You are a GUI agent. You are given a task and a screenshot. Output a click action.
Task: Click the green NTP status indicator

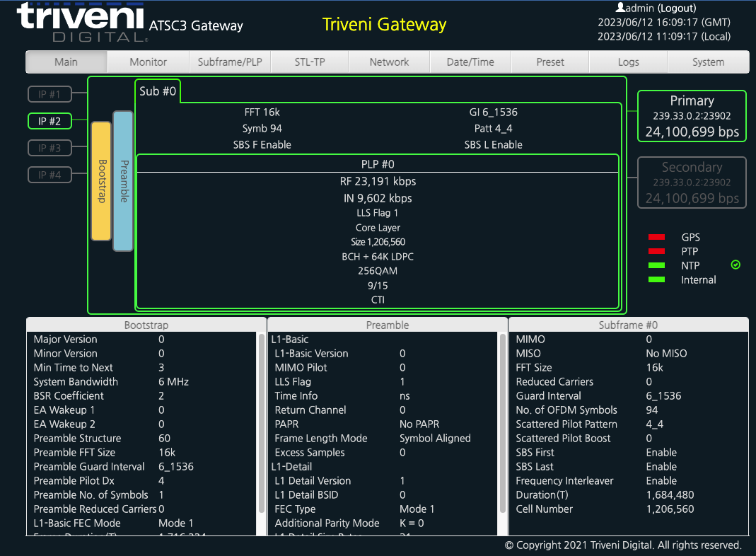[657, 265]
